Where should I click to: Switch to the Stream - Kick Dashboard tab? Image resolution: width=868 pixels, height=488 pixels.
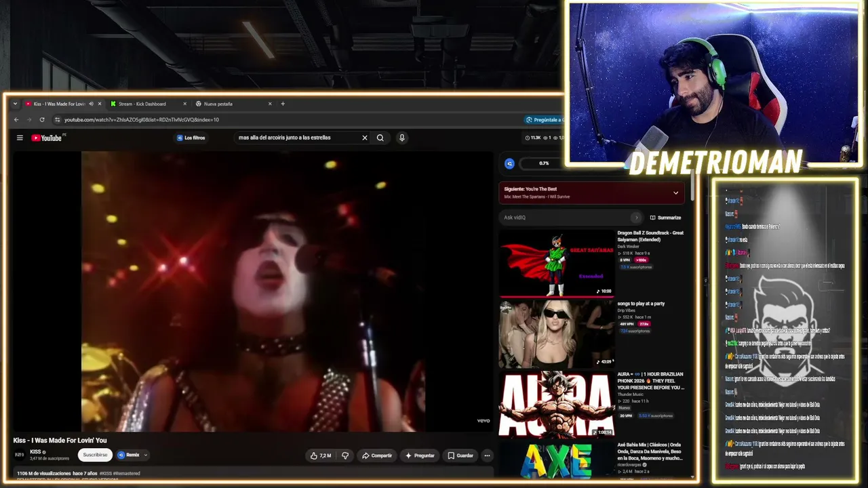click(149, 104)
